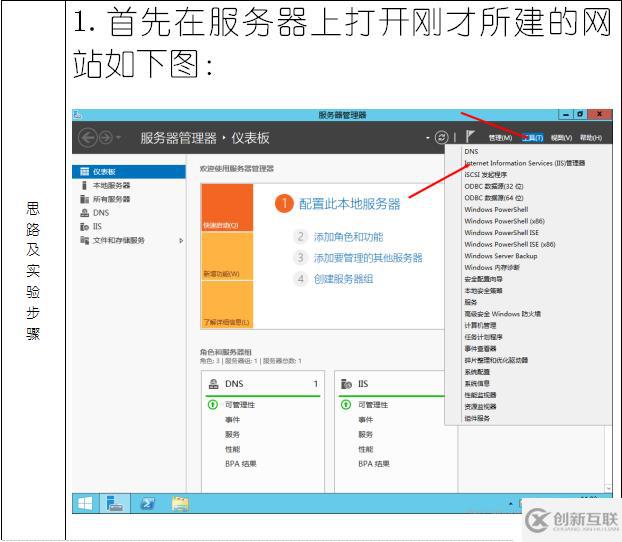Open Windows 内存诊断 from the menu

pos(492,267)
